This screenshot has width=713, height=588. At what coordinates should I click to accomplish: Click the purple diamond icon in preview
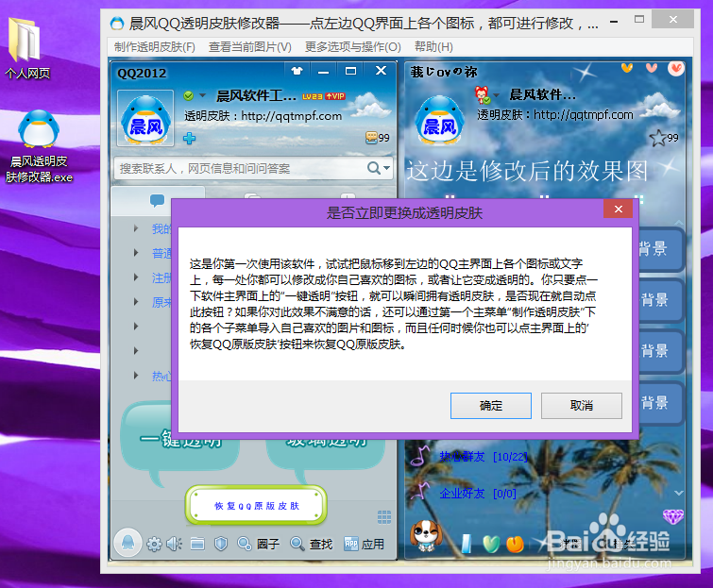pos(673,516)
